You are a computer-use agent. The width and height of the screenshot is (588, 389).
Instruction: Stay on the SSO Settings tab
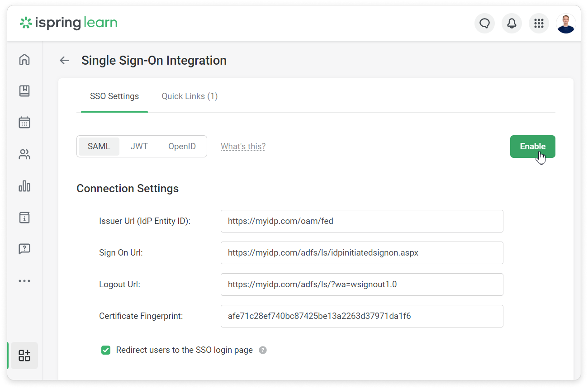pyautogui.click(x=114, y=96)
